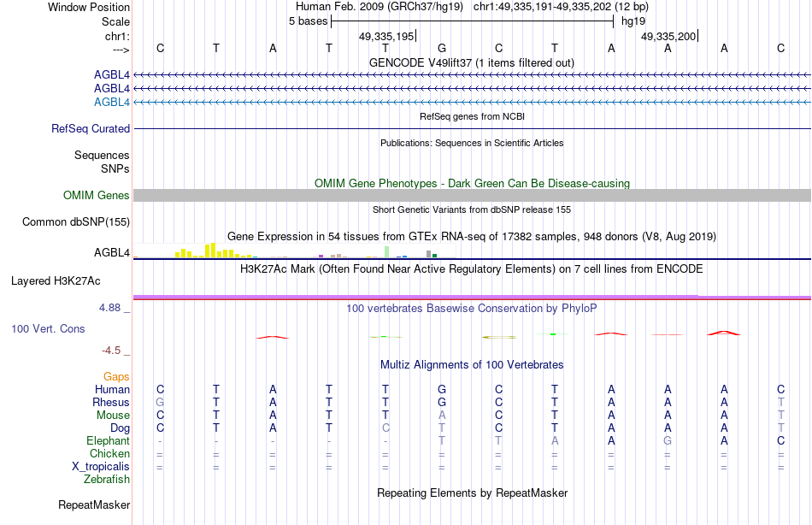Click RefSeq genes from NCBI title

click(473, 116)
